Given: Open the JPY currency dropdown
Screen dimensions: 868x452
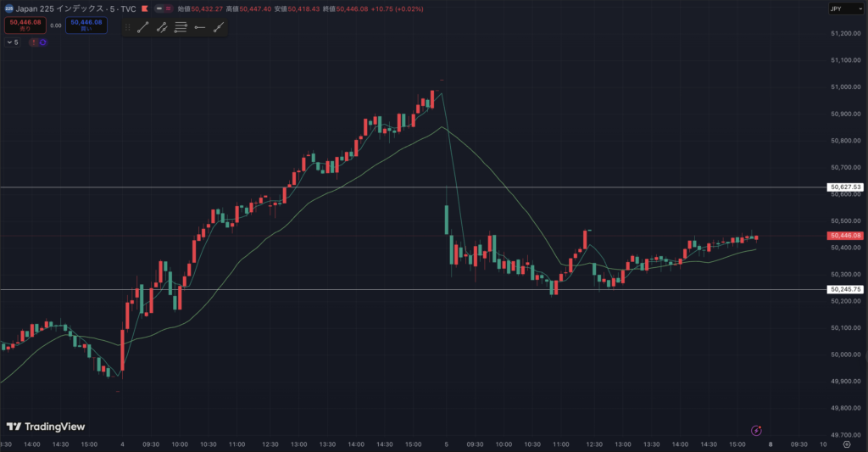Looking at the screenshot, I should tap(844, 8).
